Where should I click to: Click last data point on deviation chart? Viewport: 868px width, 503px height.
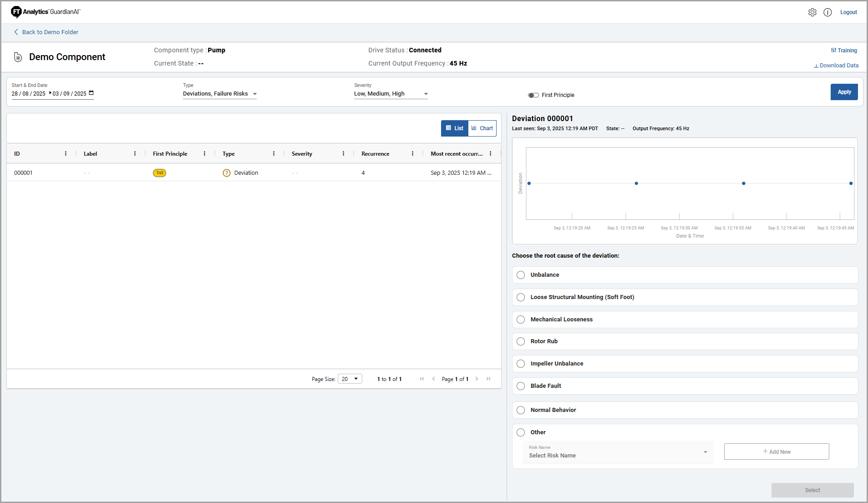point(851,183)
